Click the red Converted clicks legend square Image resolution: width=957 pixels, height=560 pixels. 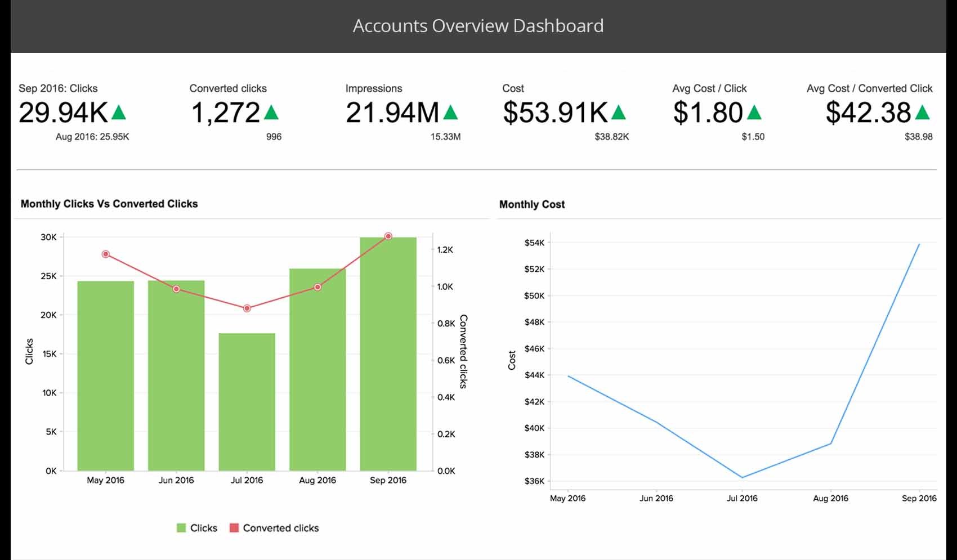click(234, 528)
